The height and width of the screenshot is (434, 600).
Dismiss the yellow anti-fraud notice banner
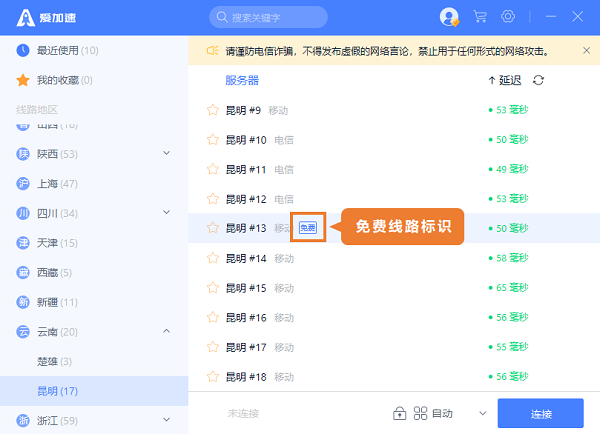point(586,50)
